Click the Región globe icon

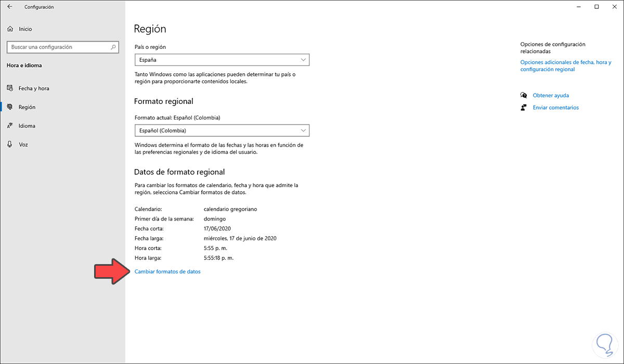[x=9, y=107]
